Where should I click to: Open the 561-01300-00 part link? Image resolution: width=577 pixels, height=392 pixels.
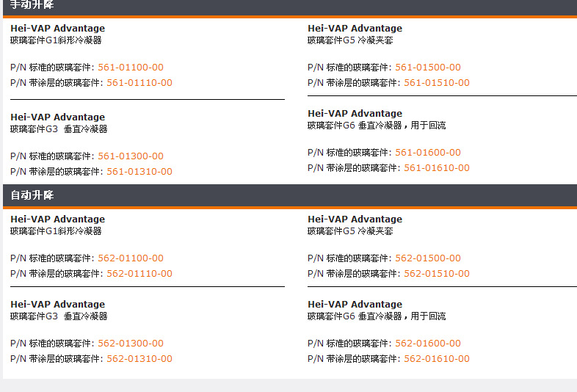click(x=131, y=156)
